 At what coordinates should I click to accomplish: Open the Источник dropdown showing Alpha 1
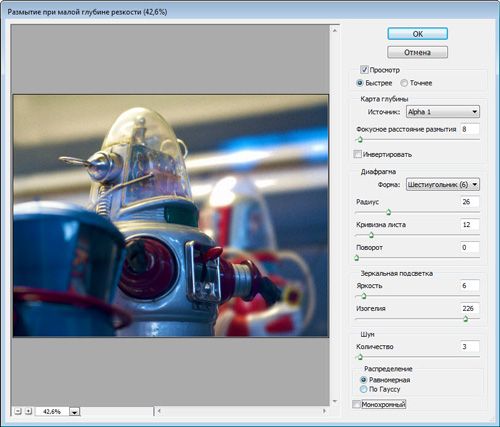click(x=443, y=112)
